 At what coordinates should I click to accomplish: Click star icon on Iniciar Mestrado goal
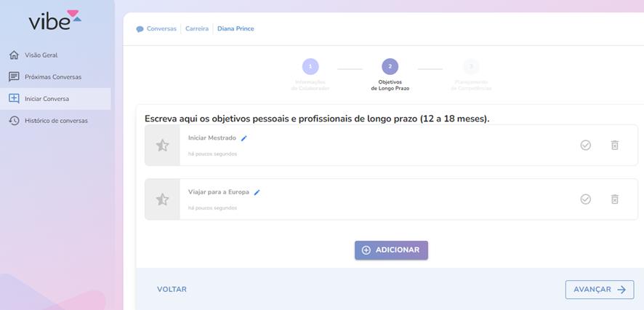tap(163, 146)
